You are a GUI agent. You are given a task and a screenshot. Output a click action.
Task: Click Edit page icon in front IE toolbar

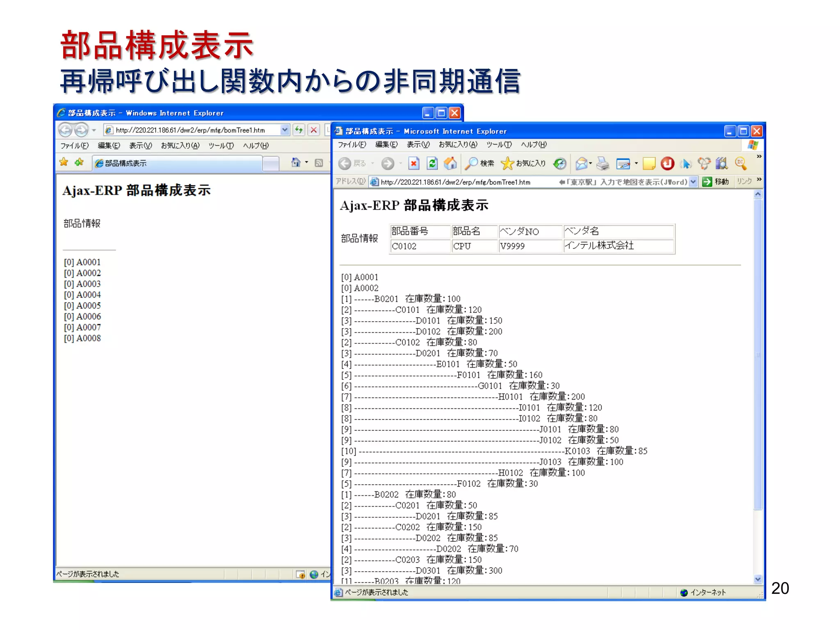click(623, 164)
